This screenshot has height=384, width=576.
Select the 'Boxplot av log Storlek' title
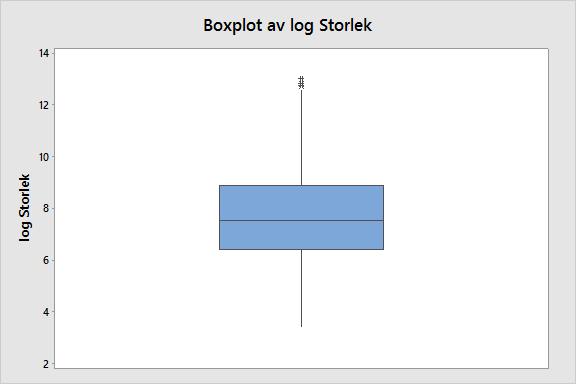tap(288, 26)
